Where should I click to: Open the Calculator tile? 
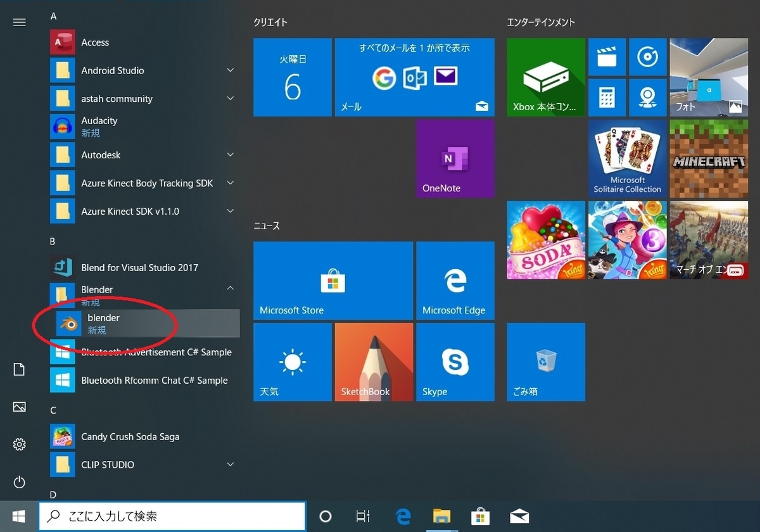pos(607,98)
